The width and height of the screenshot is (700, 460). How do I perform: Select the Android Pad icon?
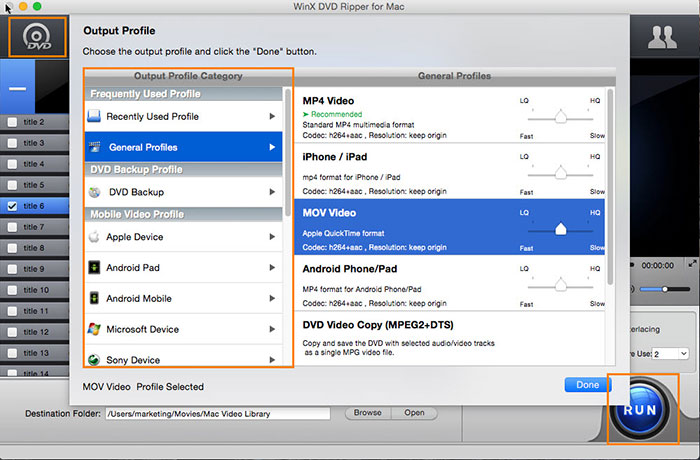[x=94, y=268]
